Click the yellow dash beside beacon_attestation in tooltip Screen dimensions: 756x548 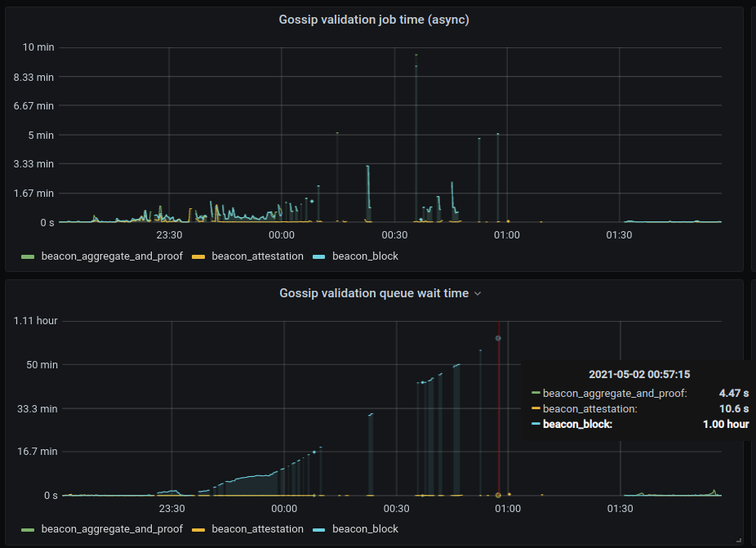pos(534,408)
